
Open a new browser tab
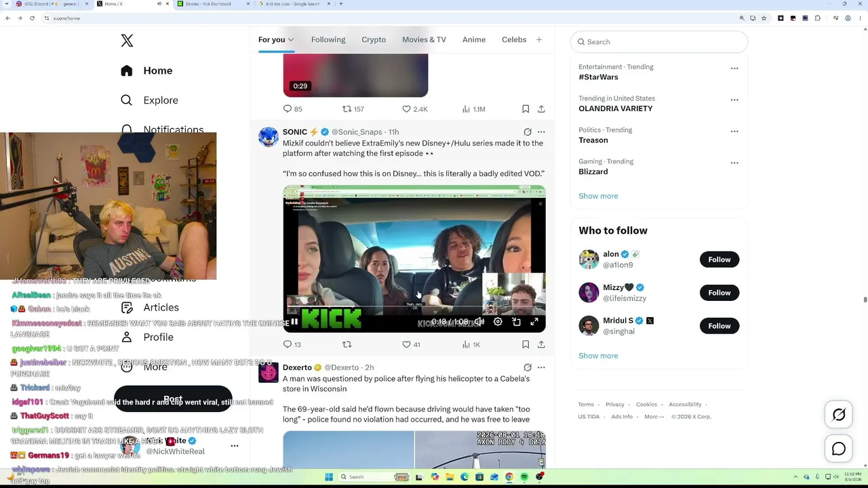tap(340, 4)
